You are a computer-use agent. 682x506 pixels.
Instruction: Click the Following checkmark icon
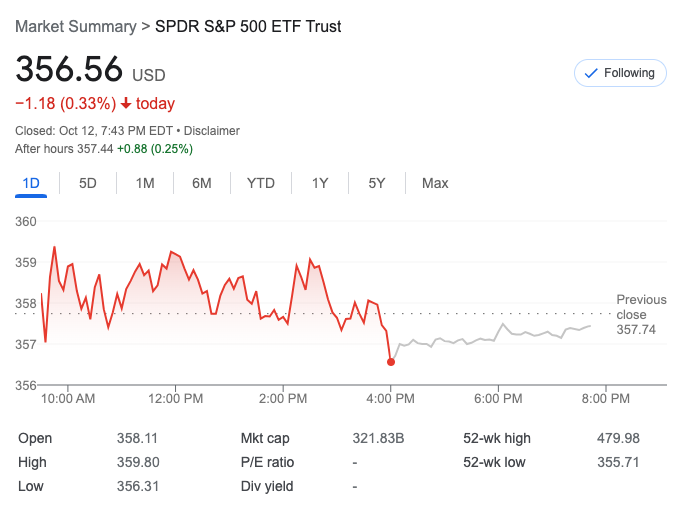click(590, 73)
